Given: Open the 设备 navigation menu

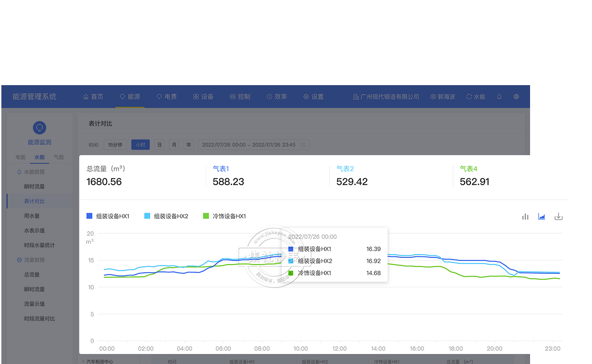Looking at the screenshot, I should 203,97.
